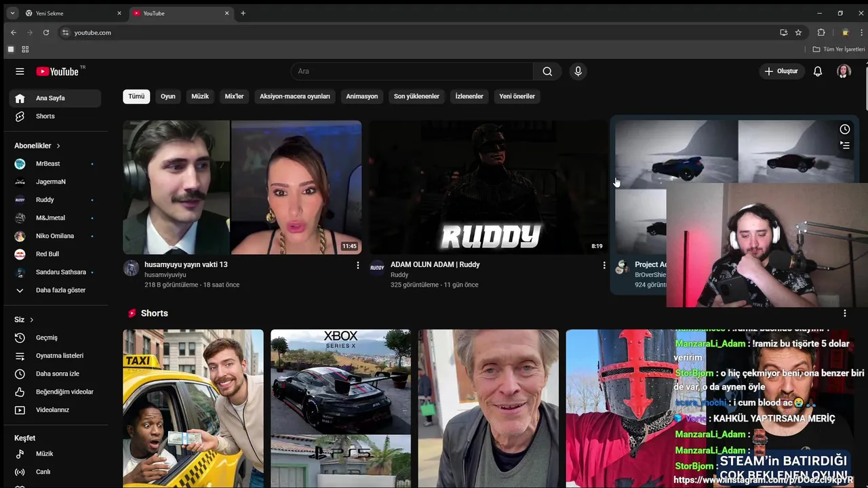Go to Ana Sayfa in sidebar
The width and height of the screenshot is (868, 488).
pyautogui.click(x=56, y=98)
